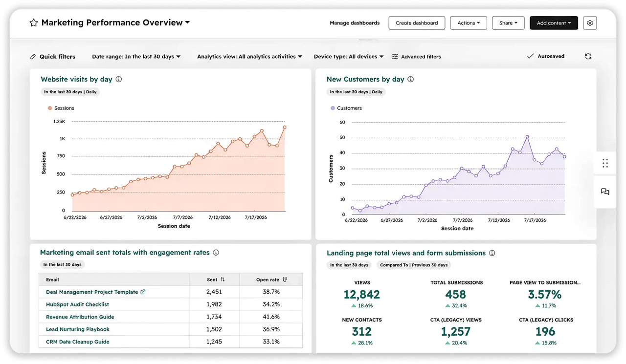The height and width of the screenshot is (364, 626).
Task: Open the chat comments side icon
Action: [605, 192]
